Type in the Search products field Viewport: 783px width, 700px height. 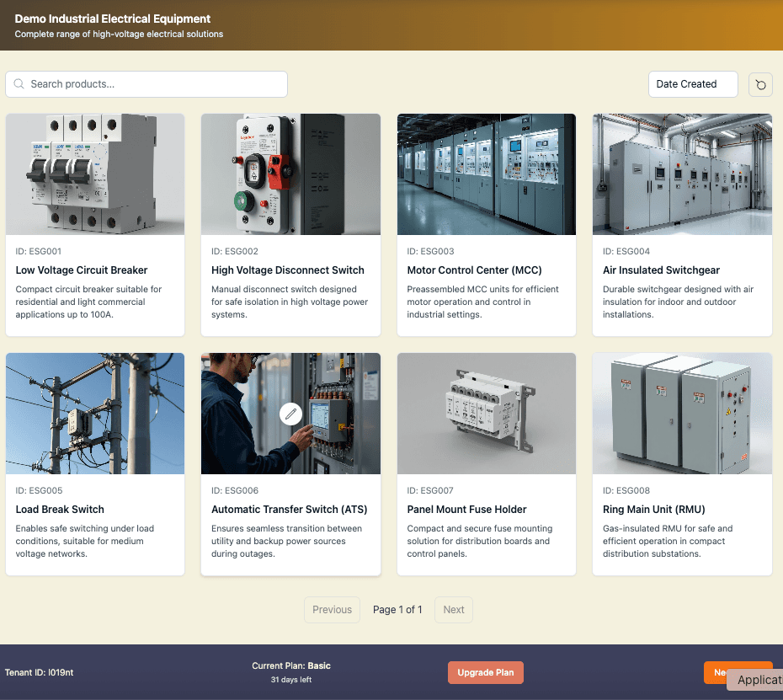[x=152, y=84]
